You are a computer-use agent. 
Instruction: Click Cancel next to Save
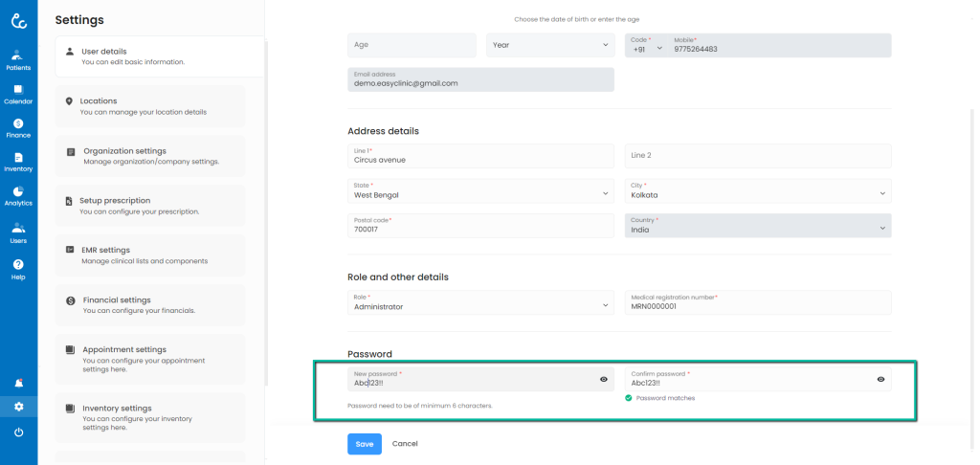coord(405,444)
